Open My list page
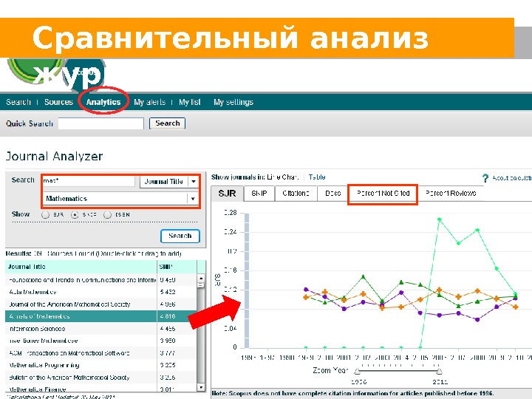The width and height of the screenshot is (532, 399). (190, 102)
